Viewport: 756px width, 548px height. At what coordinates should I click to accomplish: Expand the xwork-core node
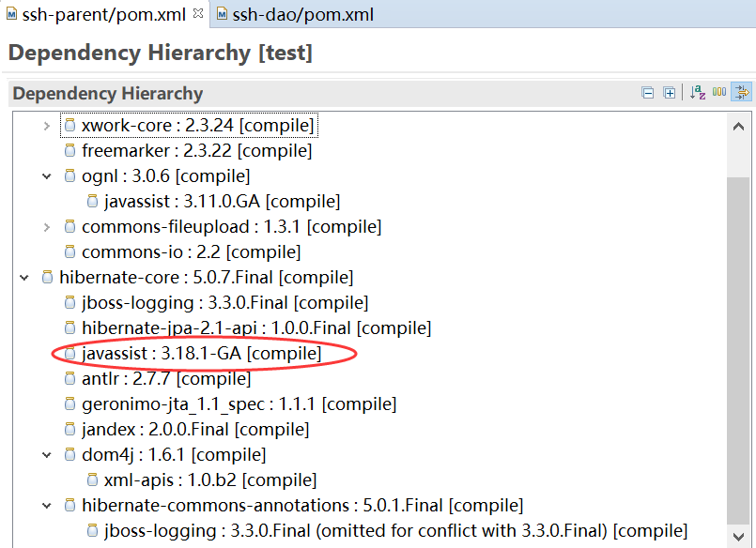coord(46,126)
